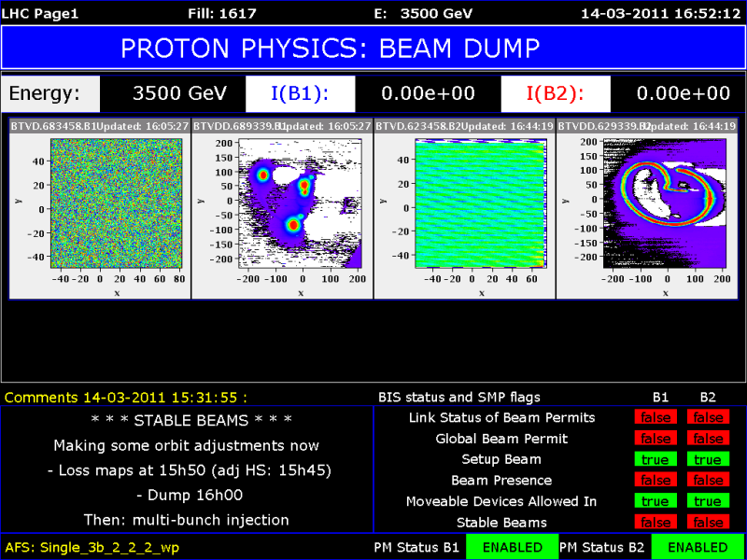Image resolution: width=747 pixels, height=560 pixels.
Task: Click "Making some orbit adjustments now" comment
Action: pyautogui.click(x=186, y=445)
